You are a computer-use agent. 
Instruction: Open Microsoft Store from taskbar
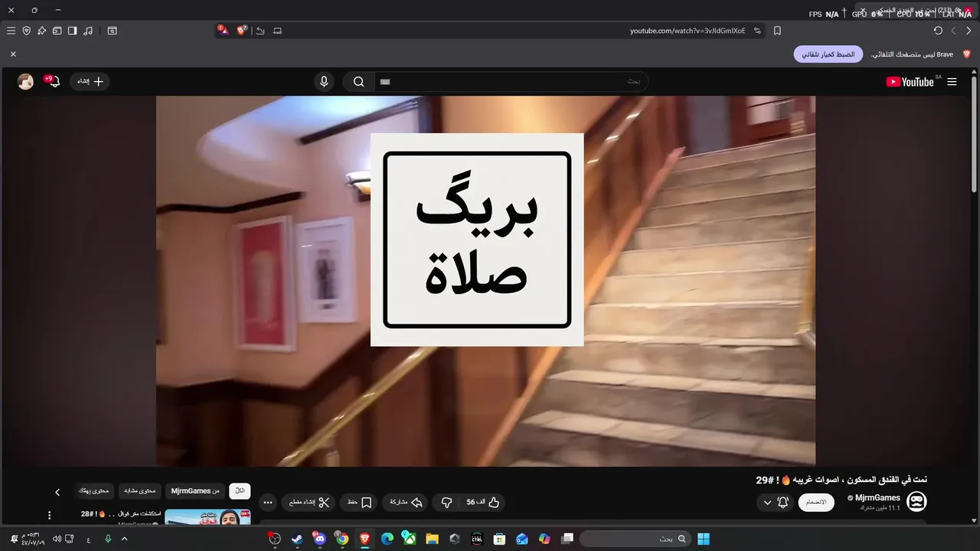click(x=499, y=539)
